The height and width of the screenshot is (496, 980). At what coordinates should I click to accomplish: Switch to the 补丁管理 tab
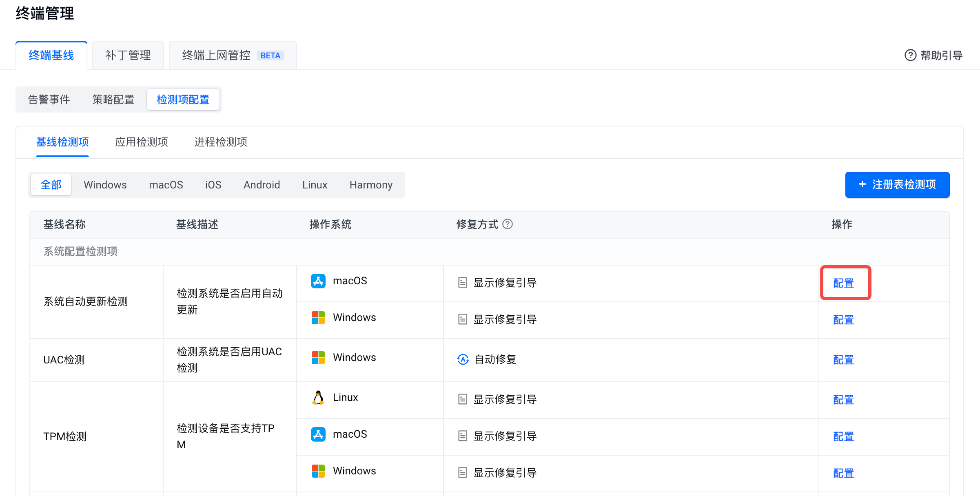pos(128,55)
